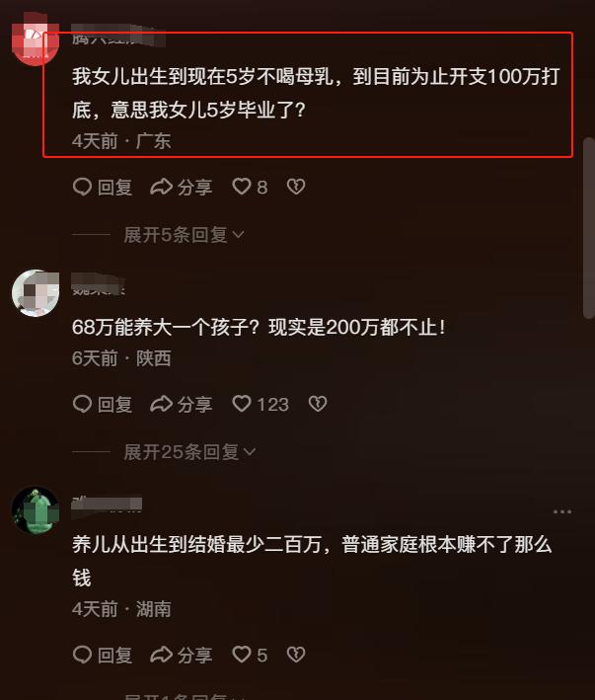This screenshot has height=700, width=595.
Task: Open the green avatar of Hunan commenter
Action: coord(36,510)
